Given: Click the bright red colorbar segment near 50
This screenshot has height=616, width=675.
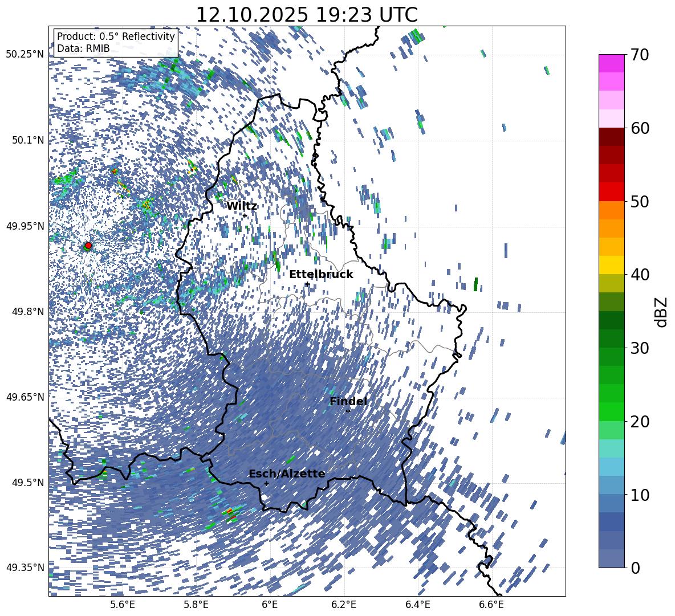Looking at the screenshot, I should (611, 192).
